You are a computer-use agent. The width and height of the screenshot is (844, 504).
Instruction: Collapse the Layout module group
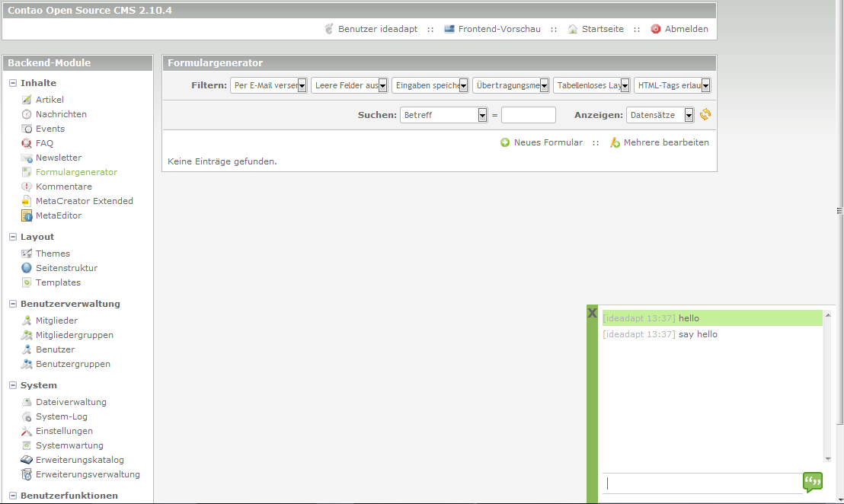(13, 237)
